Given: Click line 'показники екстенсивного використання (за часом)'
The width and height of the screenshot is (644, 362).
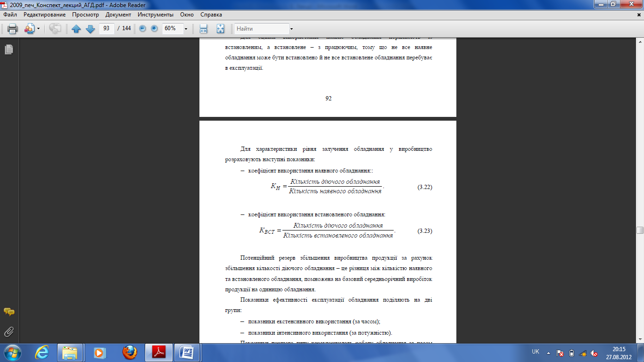Looking at the screenshot, I should point(314,321).
